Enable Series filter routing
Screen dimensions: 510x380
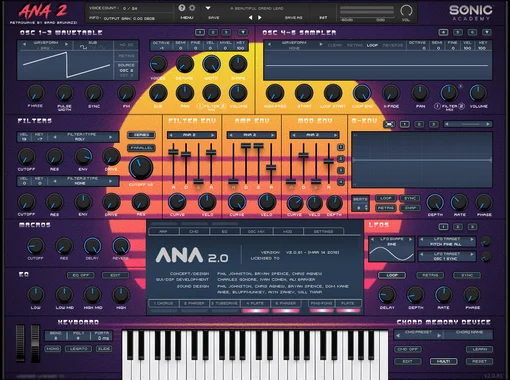(141, 135)
